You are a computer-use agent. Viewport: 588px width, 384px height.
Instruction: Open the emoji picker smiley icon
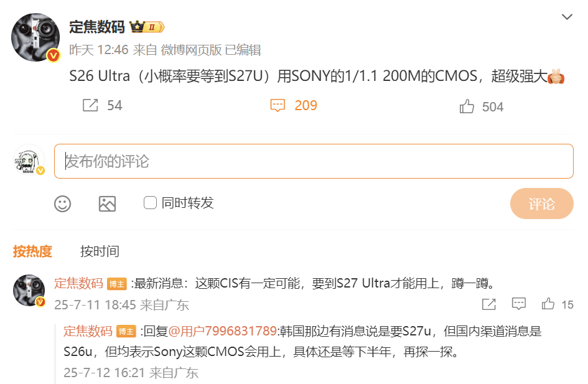tap(62, 204)
